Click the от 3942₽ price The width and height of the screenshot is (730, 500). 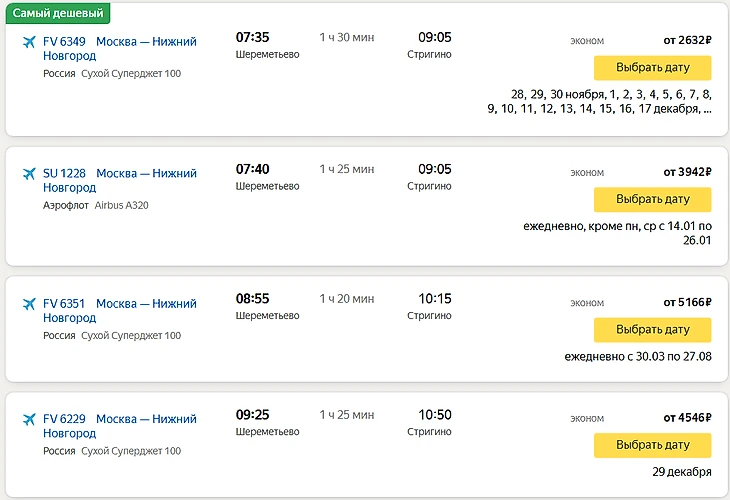(687, 172)
